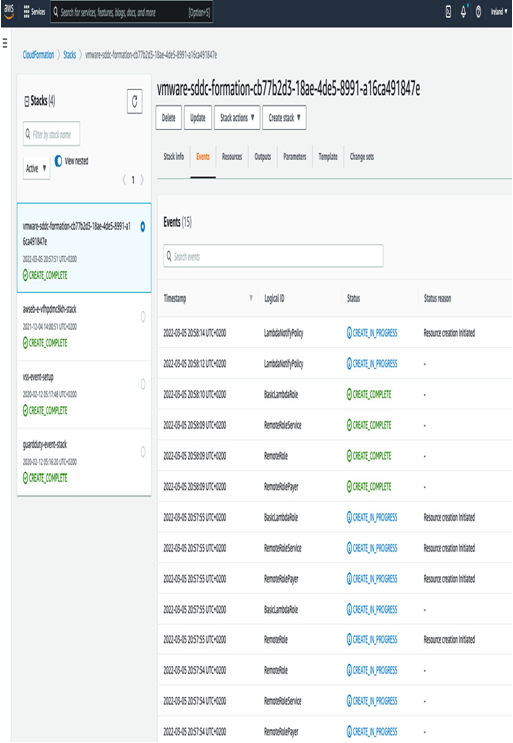Click the magnifier icon in Search events
Image resolution: width=513 pixels, height=743 pixels.
point(169,256)
